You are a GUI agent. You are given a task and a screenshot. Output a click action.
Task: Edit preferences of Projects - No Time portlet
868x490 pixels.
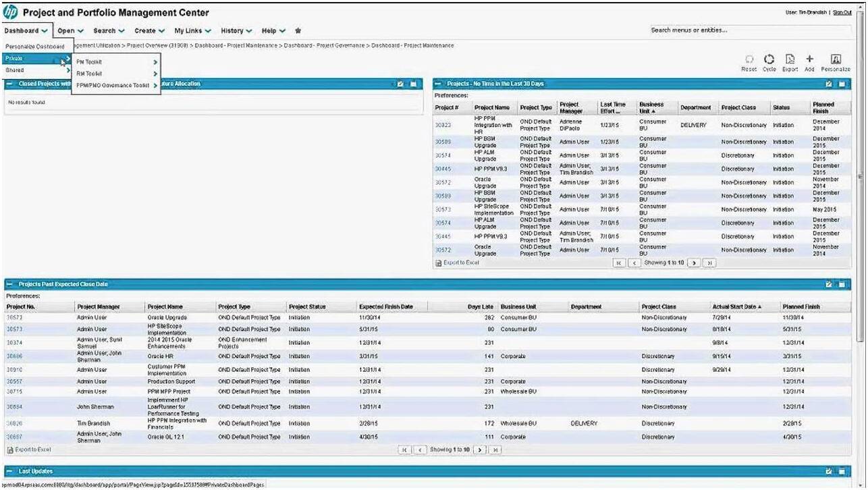coord(829,84)
